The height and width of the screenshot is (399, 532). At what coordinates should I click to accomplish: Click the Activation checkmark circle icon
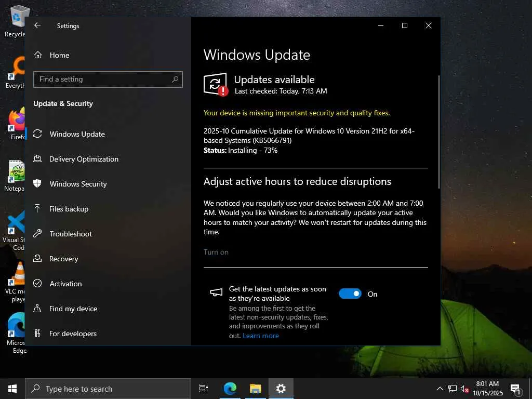[x=37, y=283]
